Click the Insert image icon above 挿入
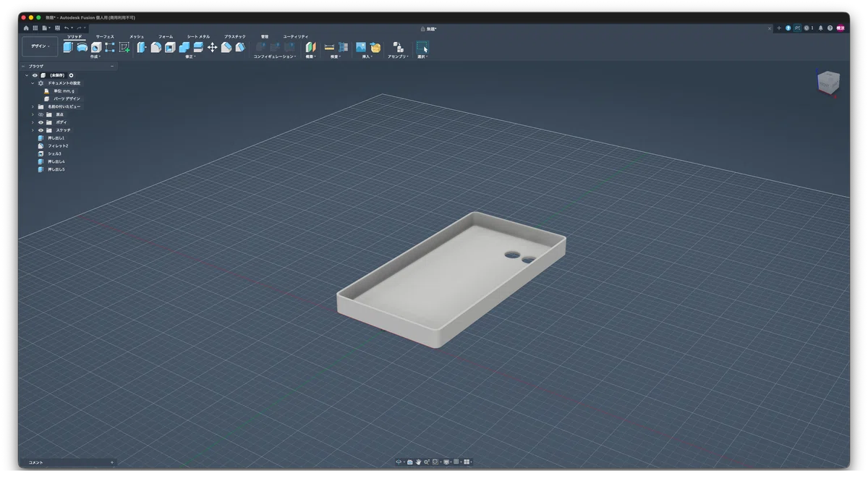The height and width of the screenshot is (492, 868). tap(361, 47)
